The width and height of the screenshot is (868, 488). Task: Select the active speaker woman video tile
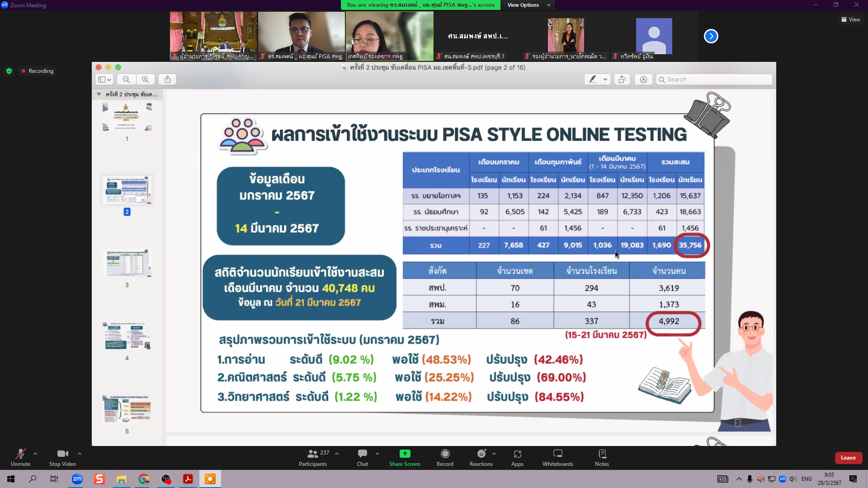click(x=390, y=36)
